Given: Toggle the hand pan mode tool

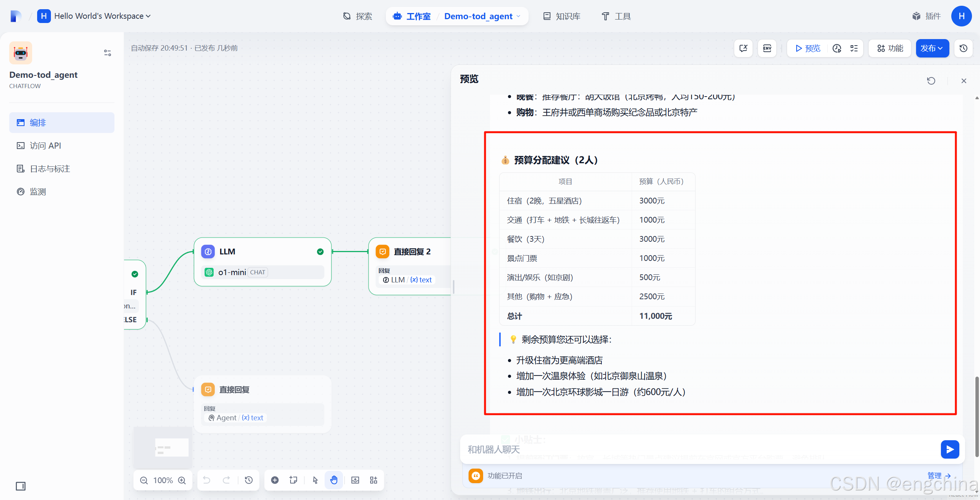Looking at the screenshot, I should 334,480.
